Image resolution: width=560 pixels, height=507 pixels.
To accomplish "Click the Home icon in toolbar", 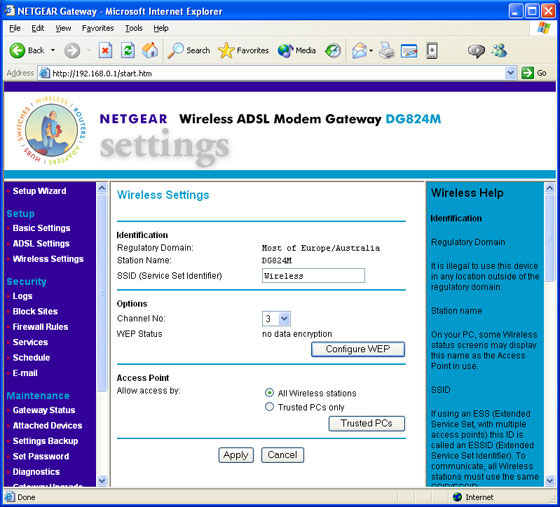I will [150, 50].
